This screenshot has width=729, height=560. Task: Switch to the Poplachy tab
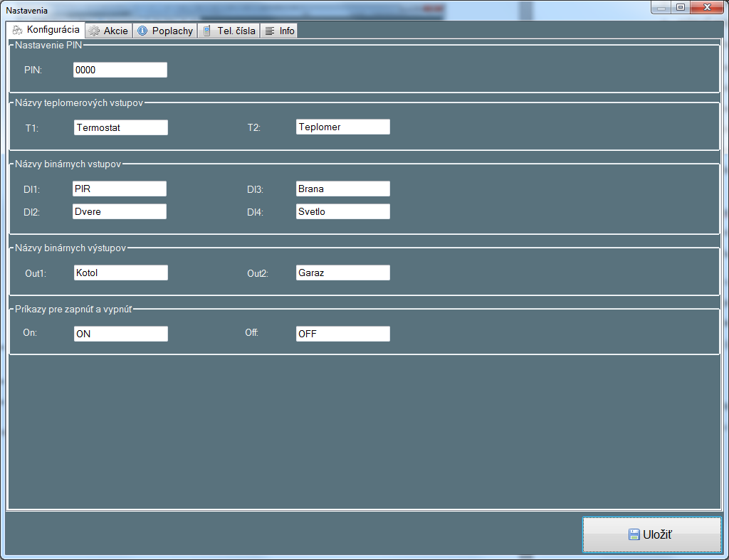click(165, 31)
